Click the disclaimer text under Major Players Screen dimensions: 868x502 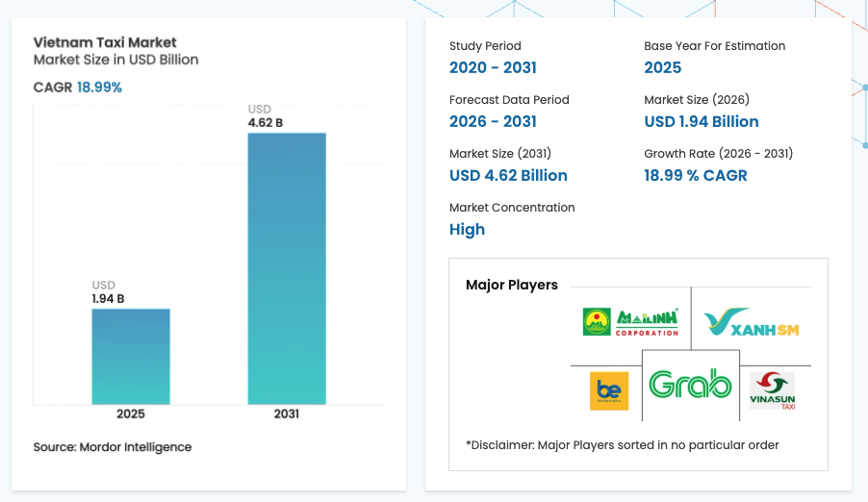point(622,444)
